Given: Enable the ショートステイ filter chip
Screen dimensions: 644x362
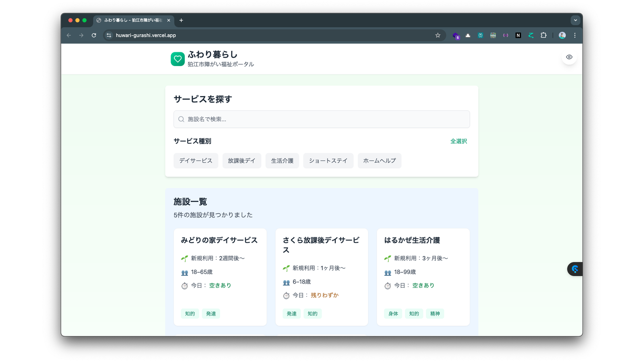Looking at the screenshot, I should (x=328, y=160).
